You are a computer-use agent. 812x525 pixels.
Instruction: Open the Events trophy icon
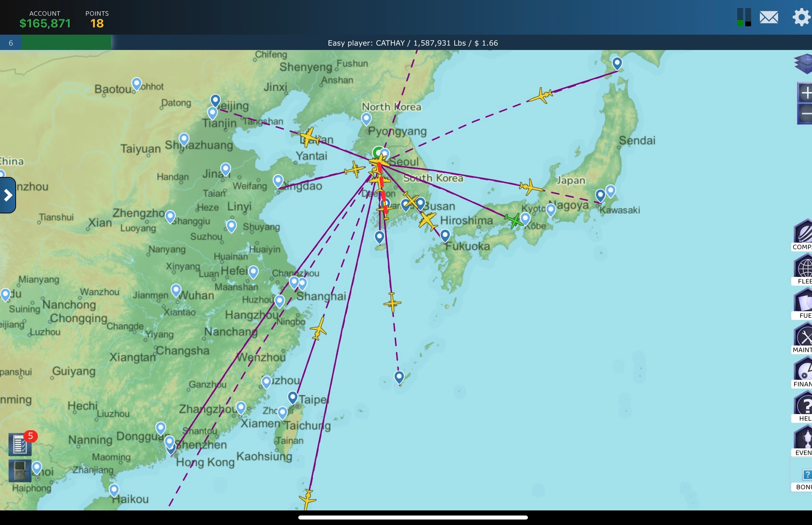(803, 440)
